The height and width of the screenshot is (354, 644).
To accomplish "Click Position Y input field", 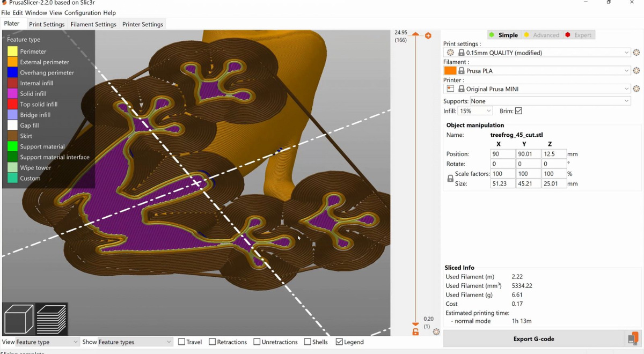I will point(528,154).
